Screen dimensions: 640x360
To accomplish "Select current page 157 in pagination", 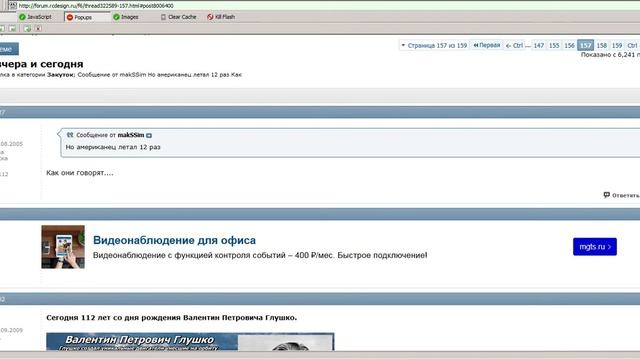I will [x=585, y=45].
